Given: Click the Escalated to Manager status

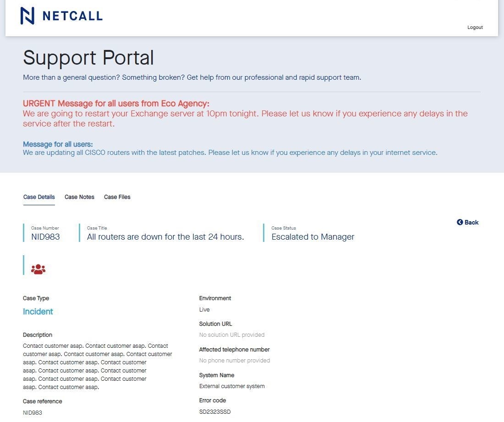Looking at the screenshot, I should click(313, 237).
